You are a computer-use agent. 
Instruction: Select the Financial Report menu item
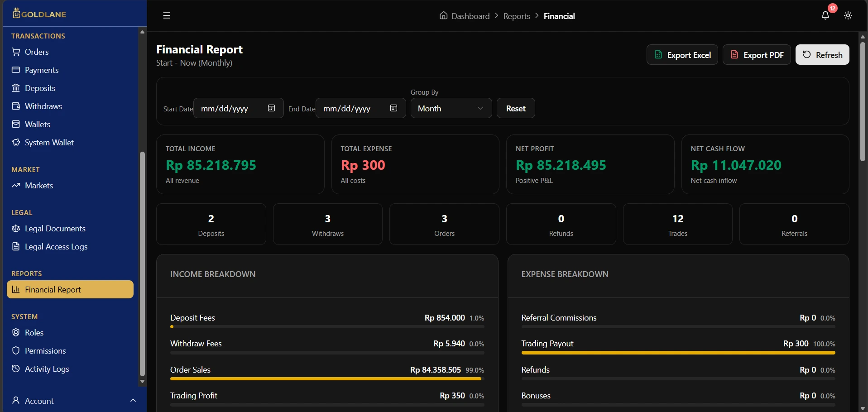pos(70,289)
